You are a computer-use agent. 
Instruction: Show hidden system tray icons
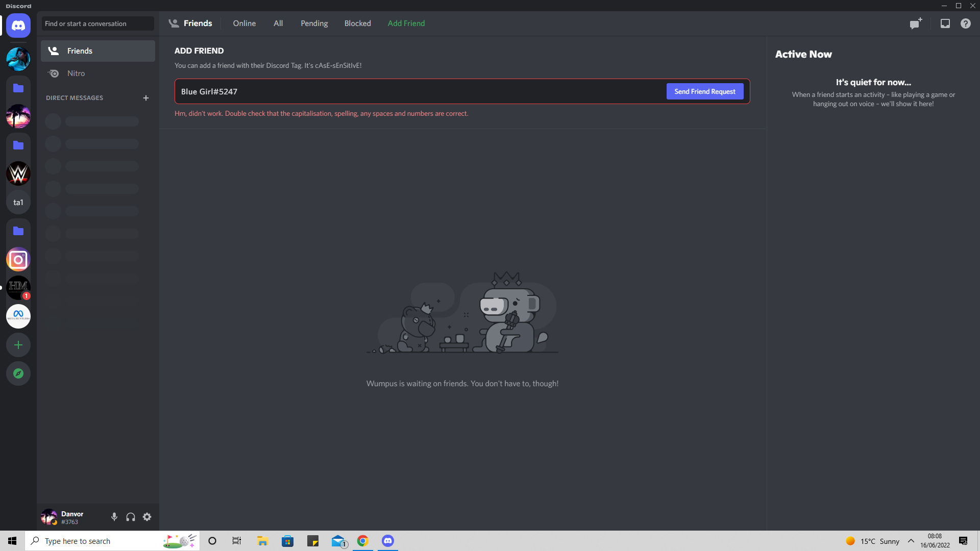click(911, 541)
